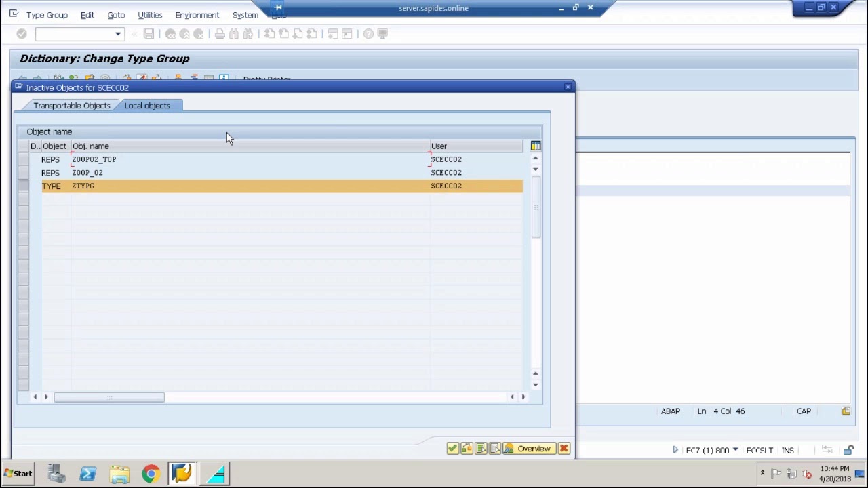The image size is (868, 488).
Task: Select the ZOOP02_TOP object name cell
Action: pyautogui.click(x=250, y=159)
